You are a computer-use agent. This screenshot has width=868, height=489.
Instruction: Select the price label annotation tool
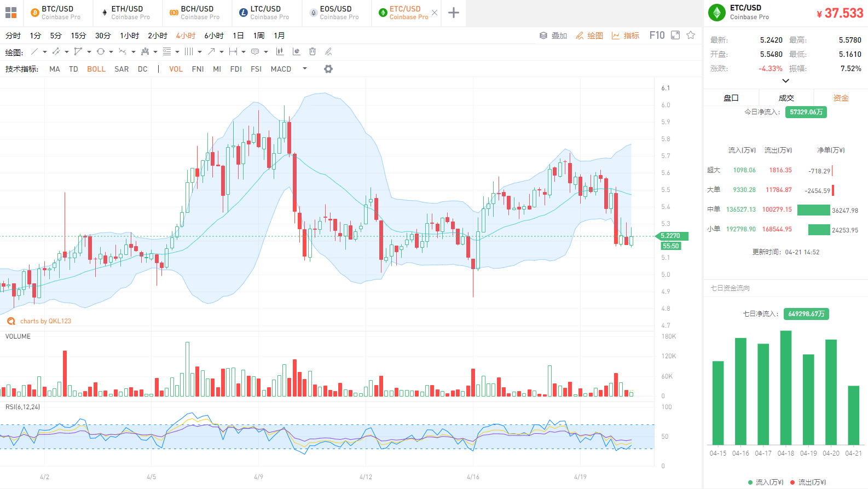point(255,51)
